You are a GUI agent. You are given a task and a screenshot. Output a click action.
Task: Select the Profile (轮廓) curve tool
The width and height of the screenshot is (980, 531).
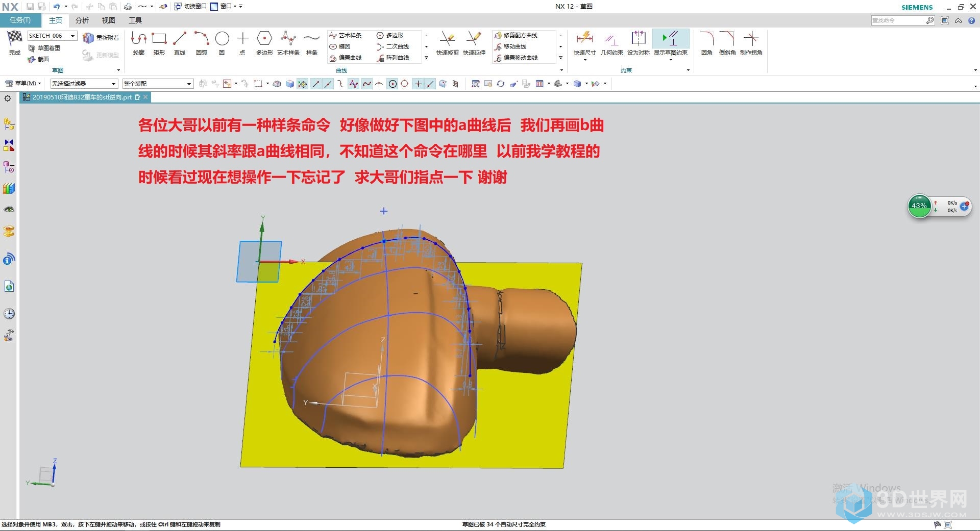click(x=138, y=42)
